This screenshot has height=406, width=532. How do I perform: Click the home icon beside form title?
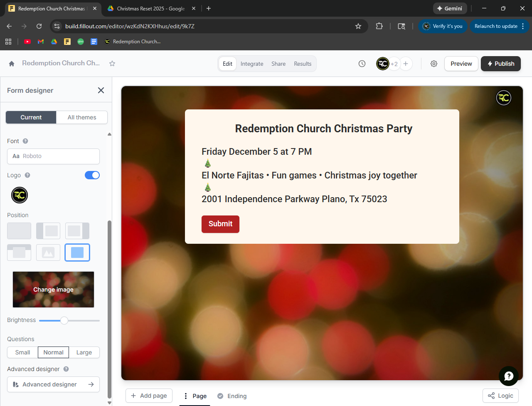12,64
